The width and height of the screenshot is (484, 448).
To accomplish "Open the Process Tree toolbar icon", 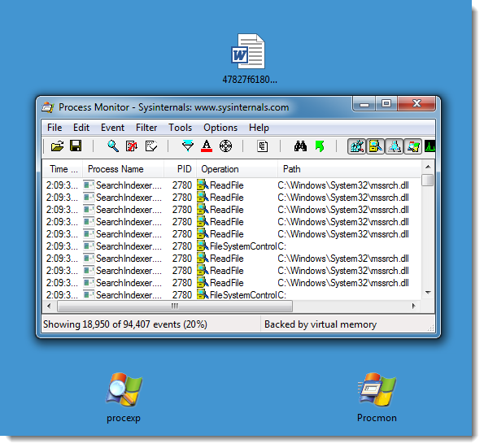I will tap(263, 146).
